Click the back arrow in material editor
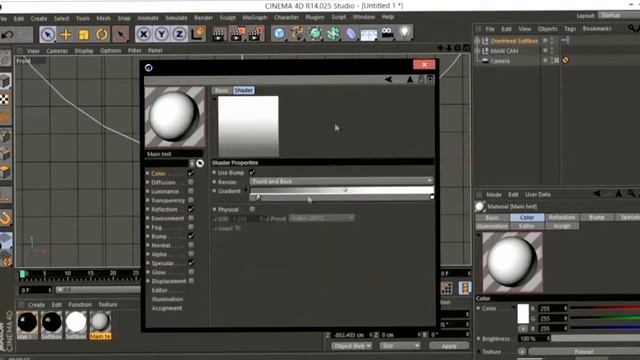This screenshot has height=360, width=640. 388,80
